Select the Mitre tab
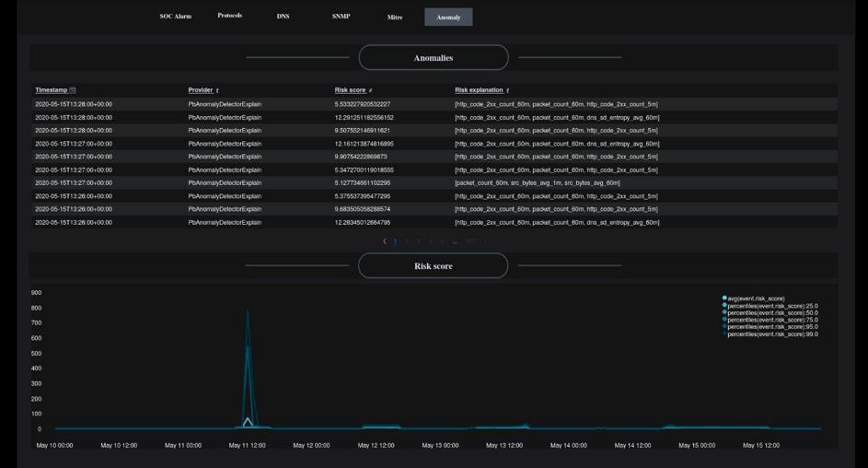 (x=395, y=17)
